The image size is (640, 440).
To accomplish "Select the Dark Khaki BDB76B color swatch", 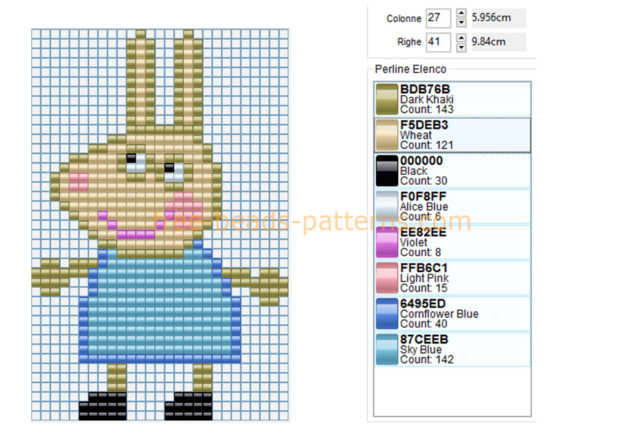I will click(387, 99).
